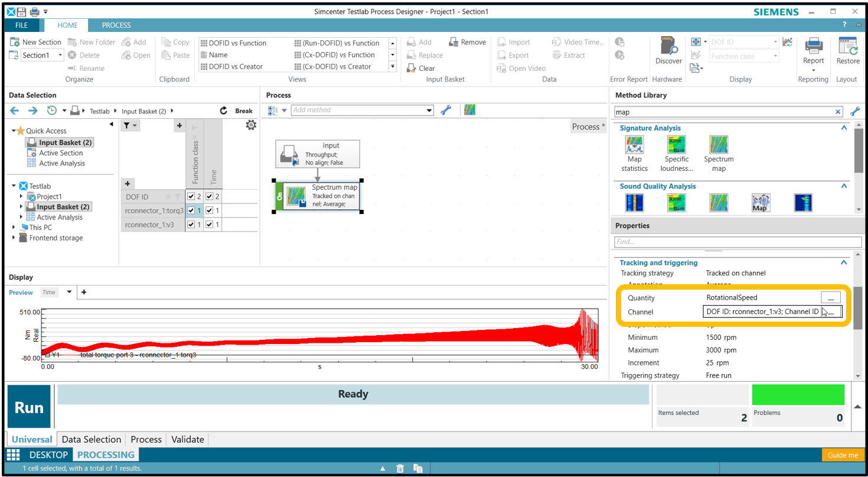Open the Section1 dropdown
Screen dimensions: 868x477
coord(60,55)
